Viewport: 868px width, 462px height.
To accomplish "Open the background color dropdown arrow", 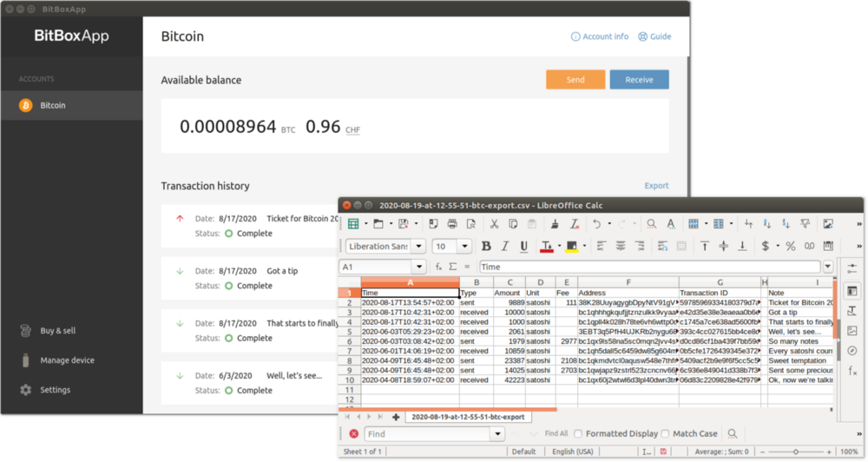I will [x=584, y=246].
